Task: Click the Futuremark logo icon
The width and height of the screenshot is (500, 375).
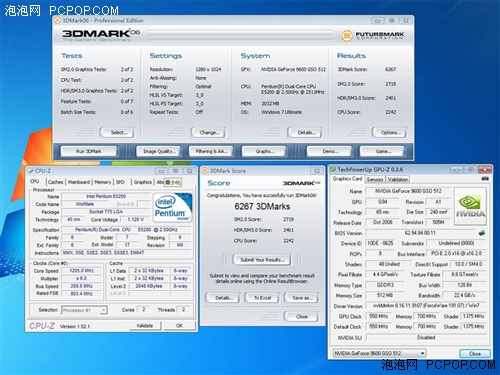Action: (x=347, y=35)
